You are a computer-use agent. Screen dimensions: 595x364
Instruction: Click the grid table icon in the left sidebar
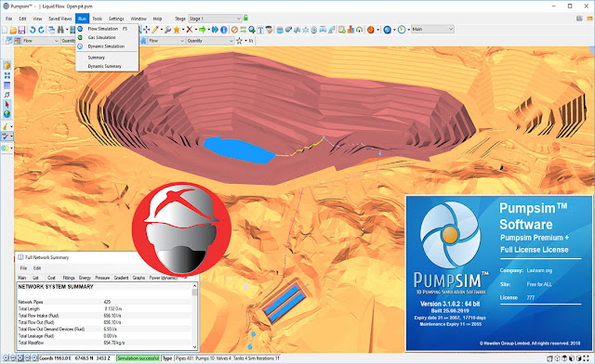click(7, 85)
